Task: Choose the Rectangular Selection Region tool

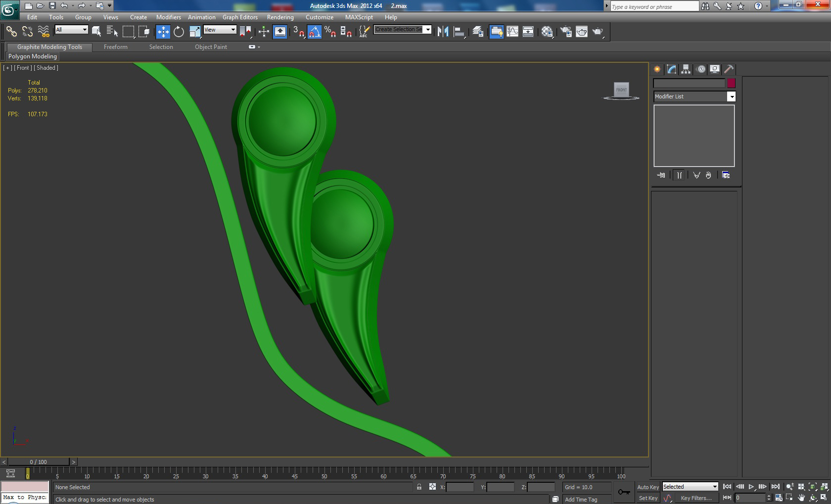Action: pyautogui.click(x=128, y=32)
